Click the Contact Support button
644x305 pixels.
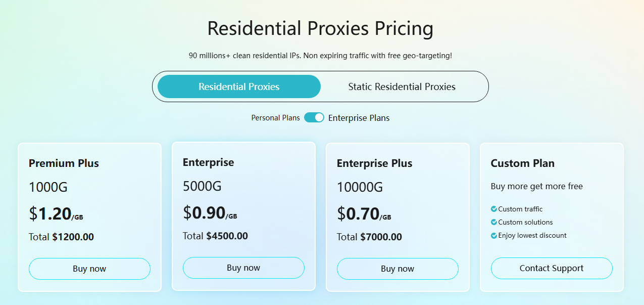[x=552, y=268]
